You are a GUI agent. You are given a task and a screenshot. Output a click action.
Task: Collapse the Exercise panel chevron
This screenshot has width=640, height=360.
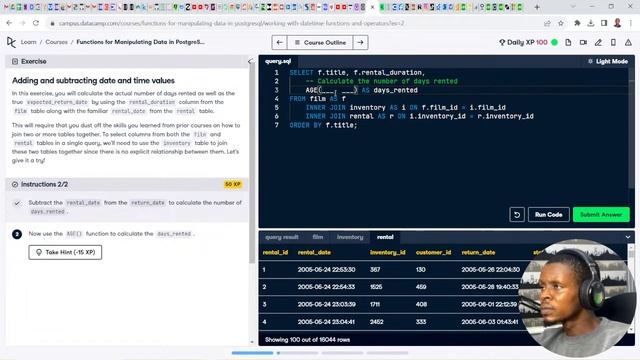coord(250,61)
